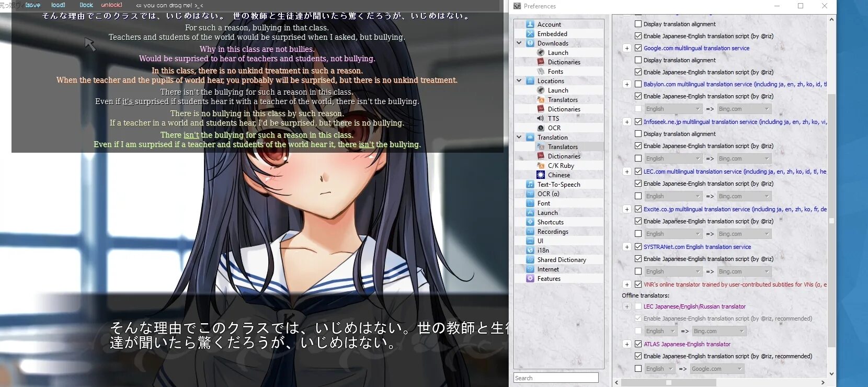868x387 pixels.
Task: Expand options for Google.com translation row
Action: coord(626,48)
